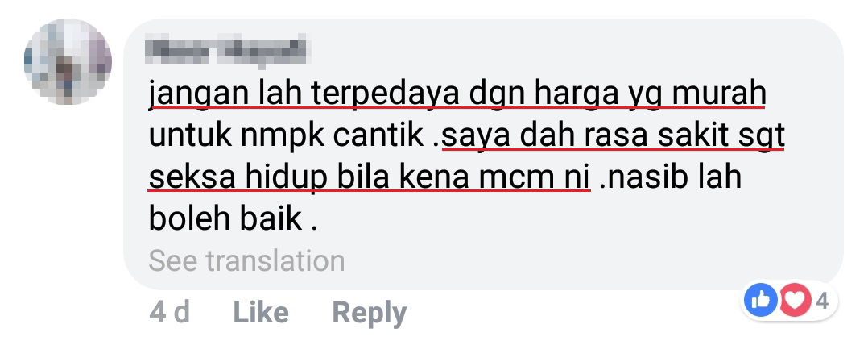Reply to this comment
This screenshot has height=341, width=868.
pyautogui.click(x=370, y=314)
